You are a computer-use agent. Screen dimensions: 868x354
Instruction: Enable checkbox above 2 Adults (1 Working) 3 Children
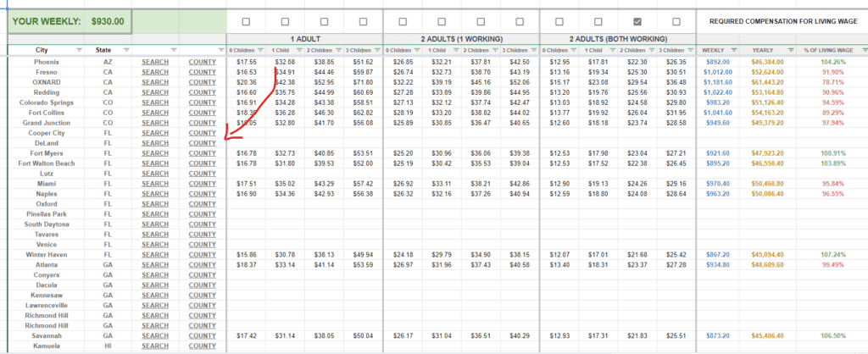click(520, 21)
